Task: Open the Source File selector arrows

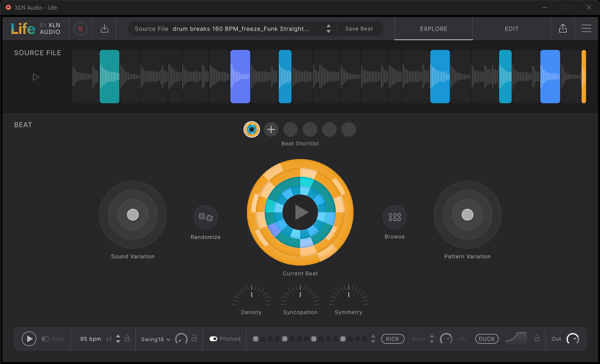Action: point(328,29)
